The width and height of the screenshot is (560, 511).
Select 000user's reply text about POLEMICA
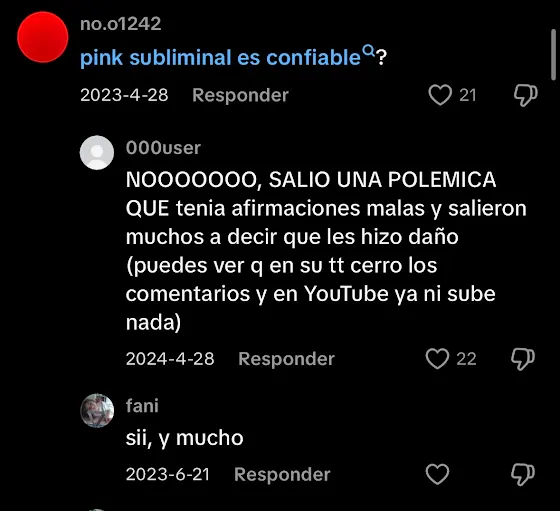click(x=326, y=251)
